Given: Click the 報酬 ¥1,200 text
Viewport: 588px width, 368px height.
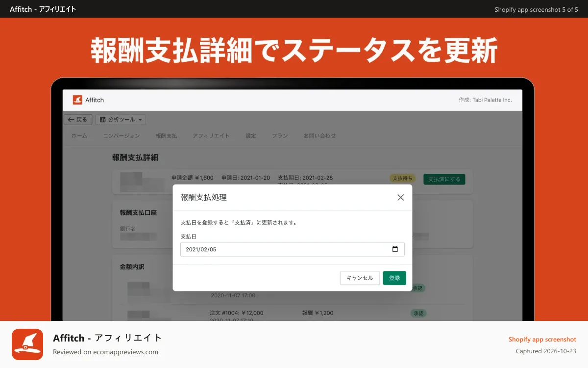Looking at the screenshot, I should point(318,313).
